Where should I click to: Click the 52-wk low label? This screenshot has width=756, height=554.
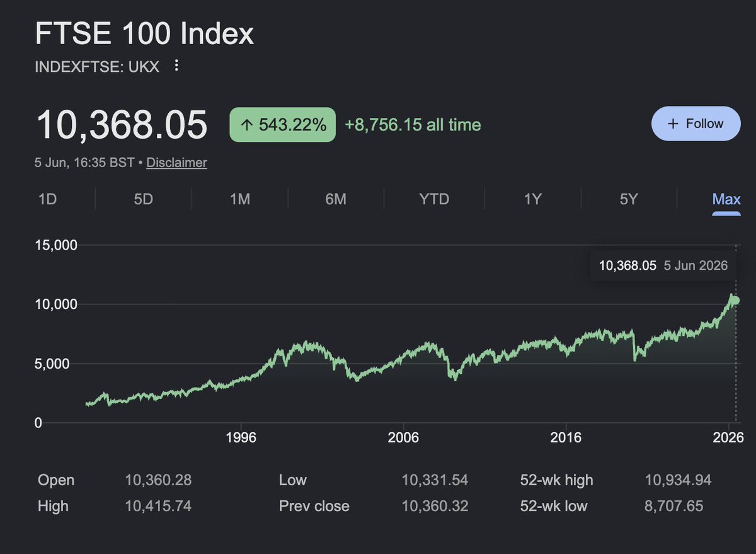pyautogui.click(x=554, y=506)
